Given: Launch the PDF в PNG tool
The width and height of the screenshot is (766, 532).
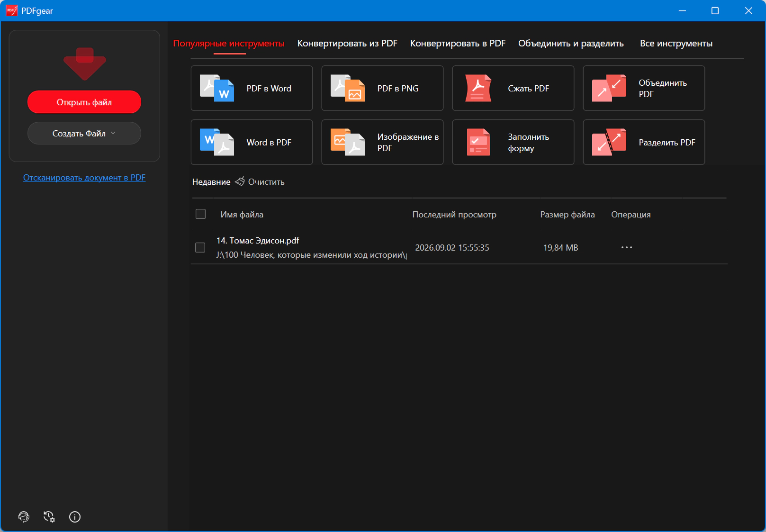Looking at the screenshot, I should [382, 88].
